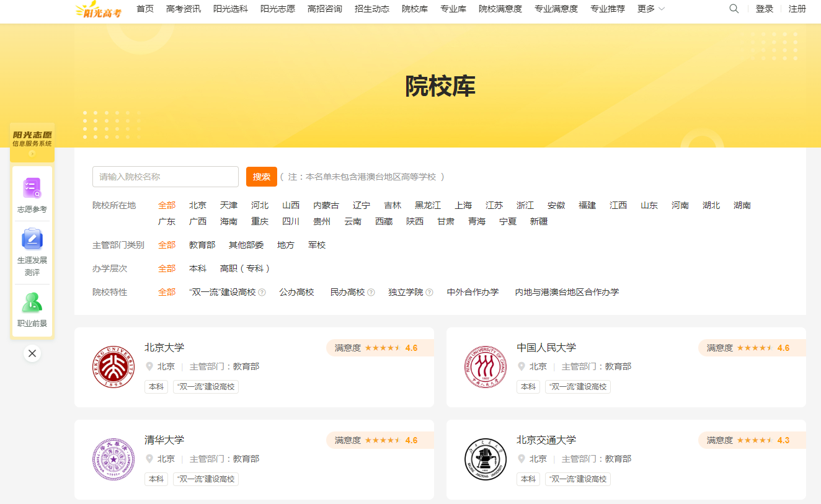Click the 清华大学 emblem logo
The width and height of the screenshot is (821, 504).
coord(113,459)
